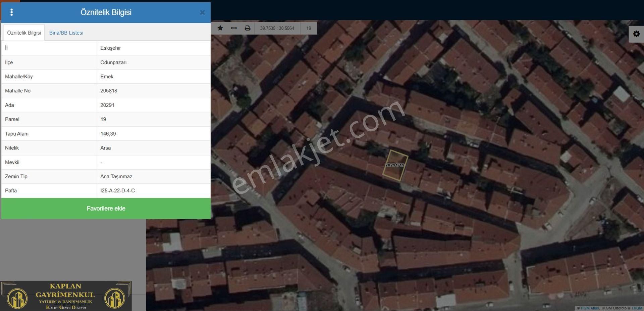This screenshot has height=311, width=644.
Task: Open the map settings gear icon
Action: (636, 34)
